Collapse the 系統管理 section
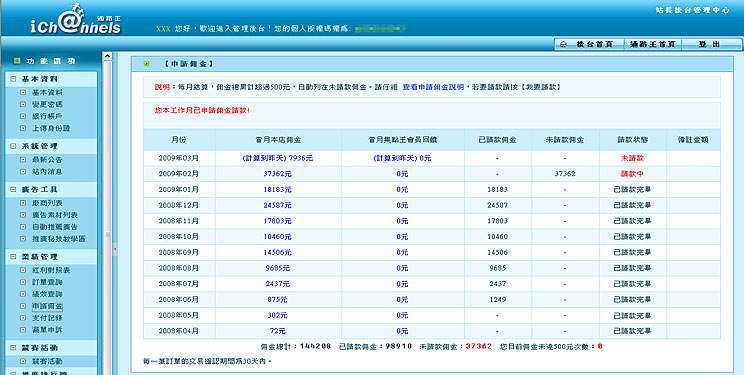This screenshot has height=375, width=744. pyautogui.click(x=13, y=146)
